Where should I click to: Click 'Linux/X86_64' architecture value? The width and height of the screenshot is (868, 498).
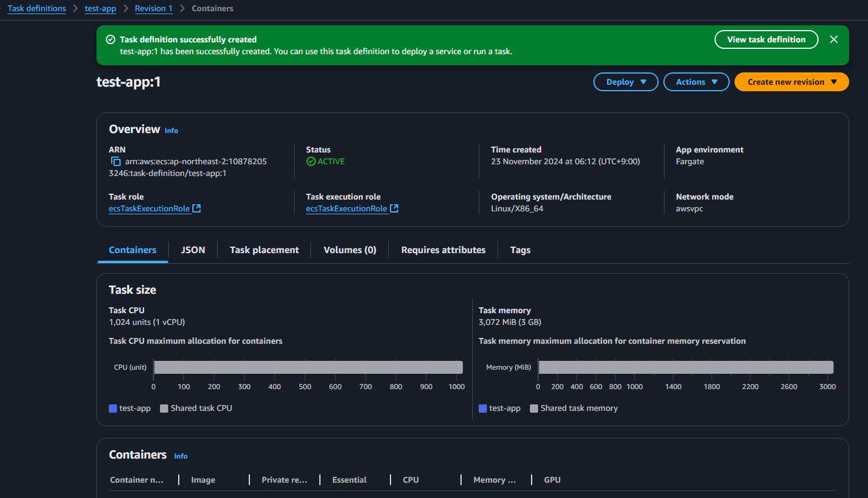(x=517, y=208)
